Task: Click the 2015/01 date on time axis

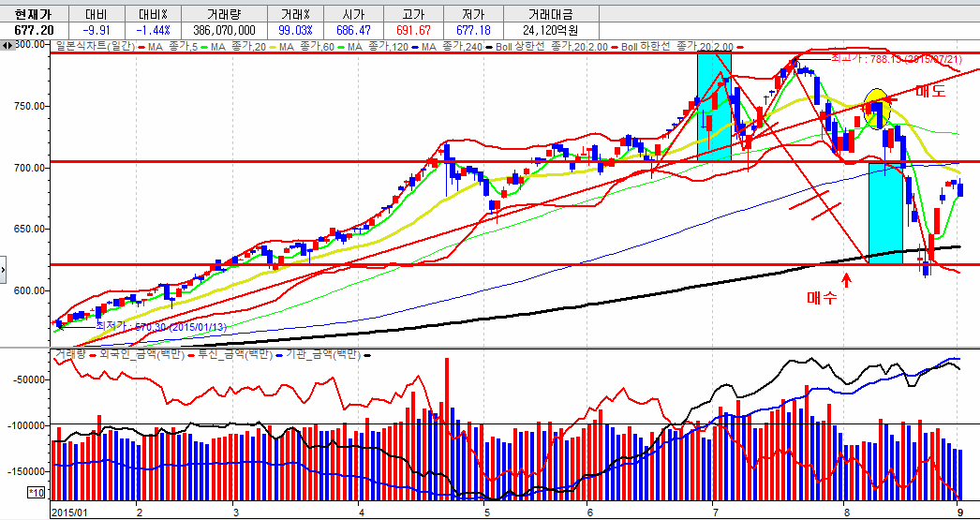Action: click(x=68, y=513)
